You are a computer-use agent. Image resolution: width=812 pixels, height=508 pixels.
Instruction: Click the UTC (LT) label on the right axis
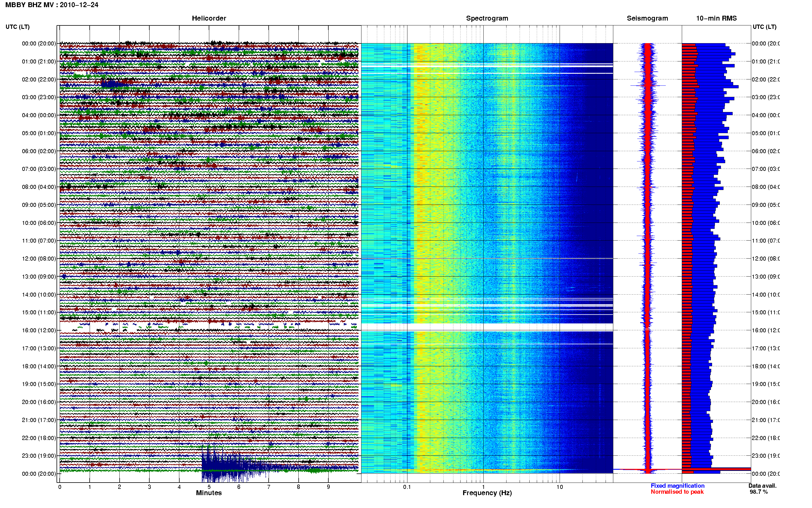[x=764, y=27]
